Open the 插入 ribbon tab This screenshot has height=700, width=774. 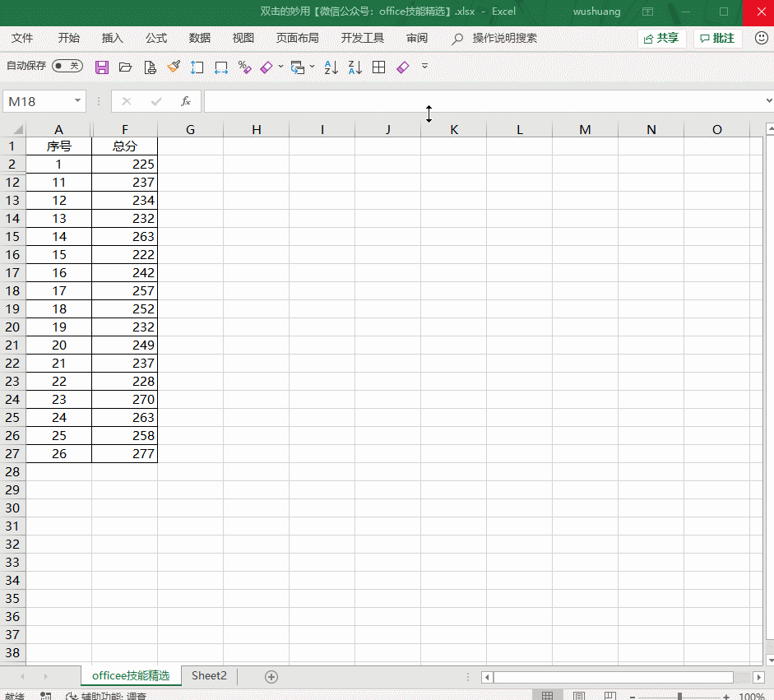(113, 38)
